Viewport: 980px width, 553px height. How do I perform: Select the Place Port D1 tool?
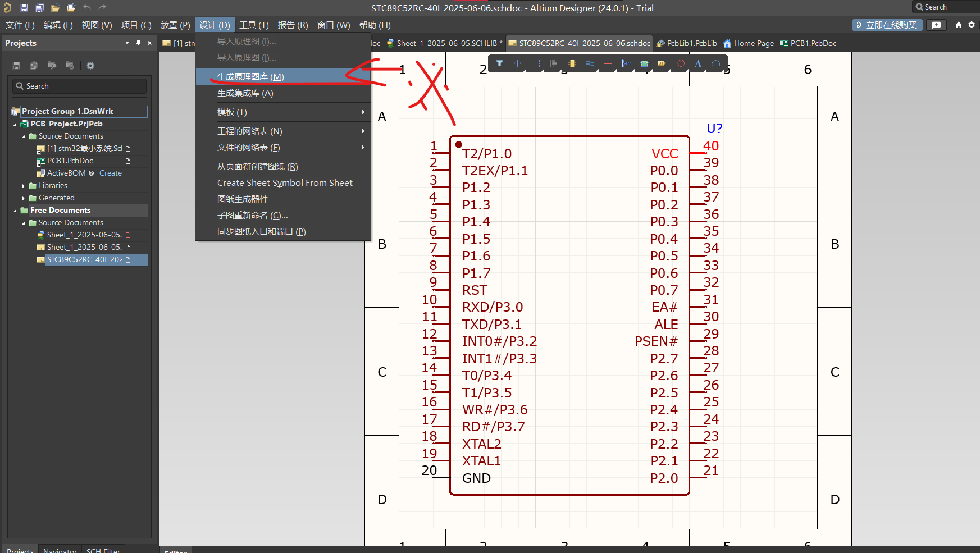pos(662,63)
